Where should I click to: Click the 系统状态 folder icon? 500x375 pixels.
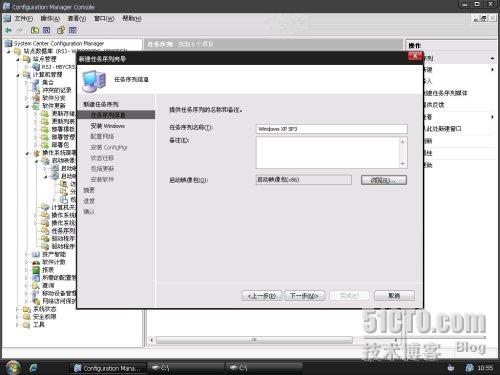[x=27, y=309]
